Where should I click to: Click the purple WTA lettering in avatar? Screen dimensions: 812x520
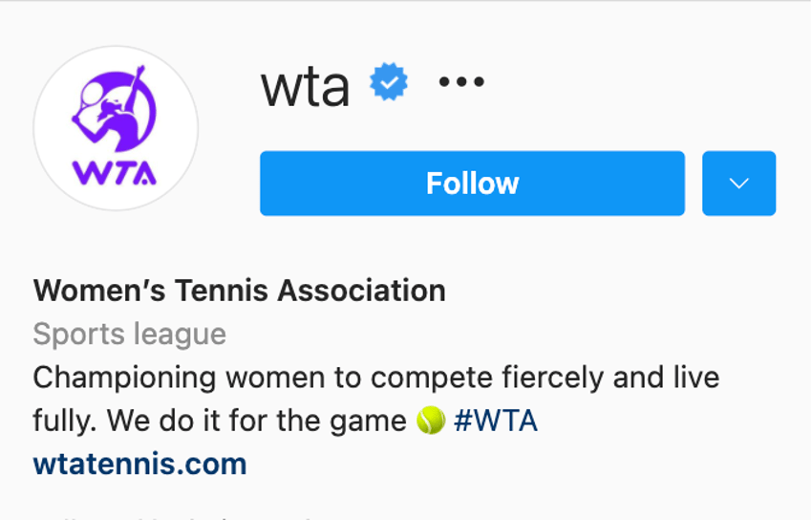[115, 173]
